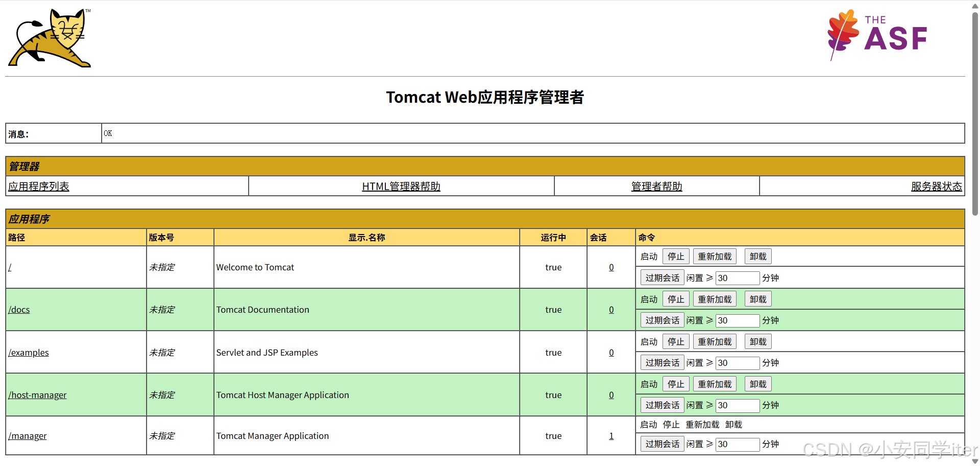Click the OK message text
This screenshot has width=980, height=466.
tap(108, 133)
